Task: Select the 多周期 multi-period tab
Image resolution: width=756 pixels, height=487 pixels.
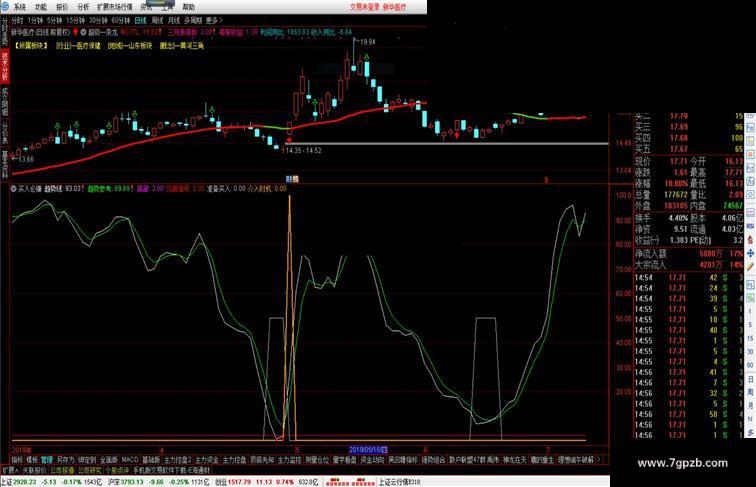Action: (x=193, y=20)
